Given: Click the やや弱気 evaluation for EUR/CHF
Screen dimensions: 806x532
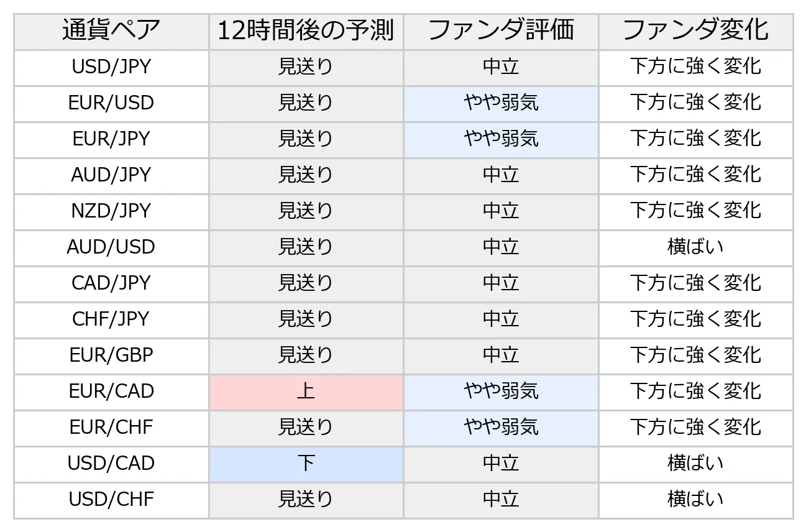Looking at the screenshot, I should 501,428.
